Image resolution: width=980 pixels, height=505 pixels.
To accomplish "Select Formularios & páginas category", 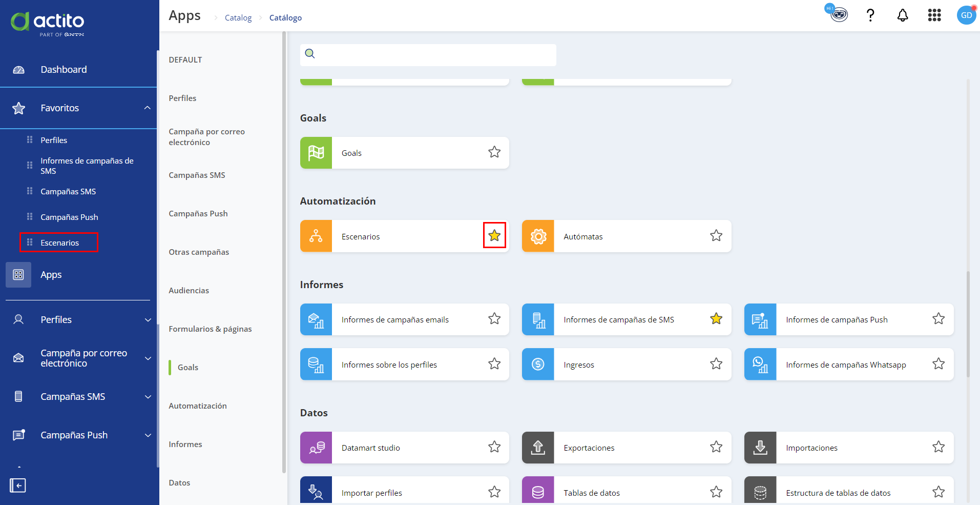I will [210, 329].
